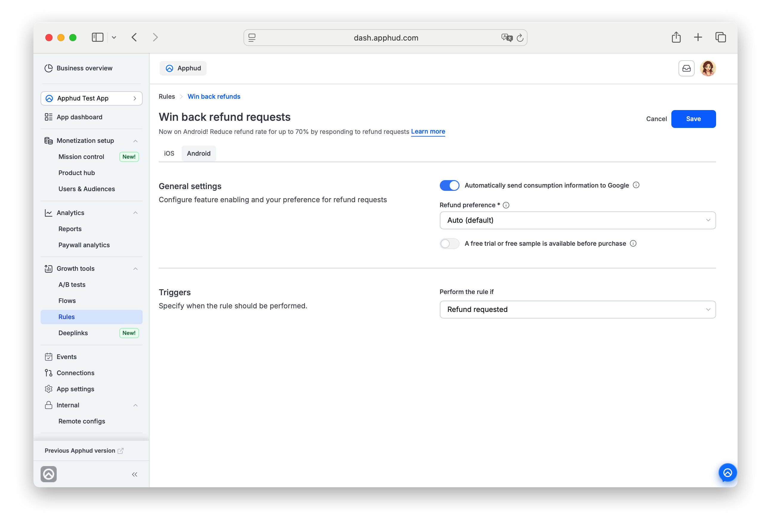Open Business overview

point(79,68)
